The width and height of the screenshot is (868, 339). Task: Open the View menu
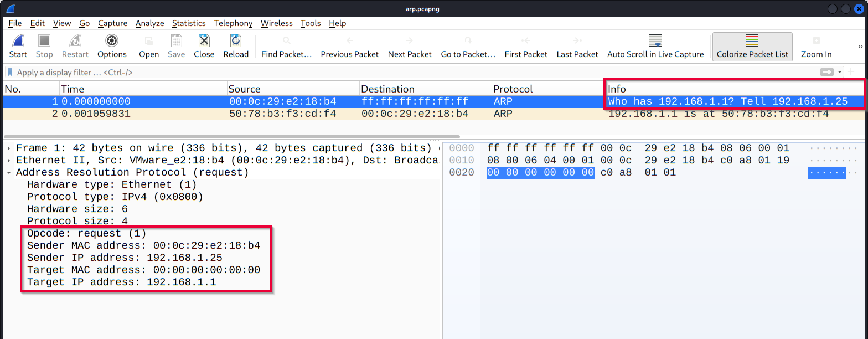click(x=62, y=23)
